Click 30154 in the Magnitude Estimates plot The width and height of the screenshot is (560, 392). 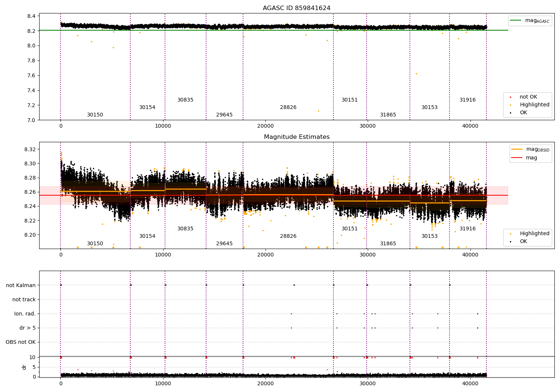point(147,236)
